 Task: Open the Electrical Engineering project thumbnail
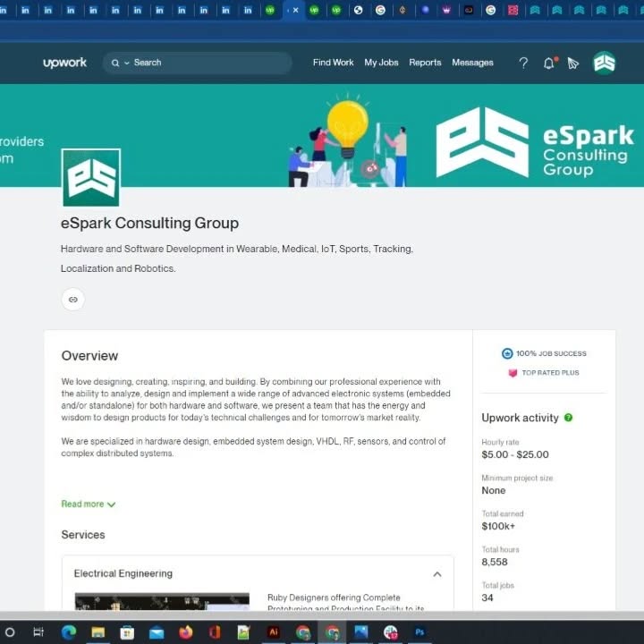(x=162, y=602)
